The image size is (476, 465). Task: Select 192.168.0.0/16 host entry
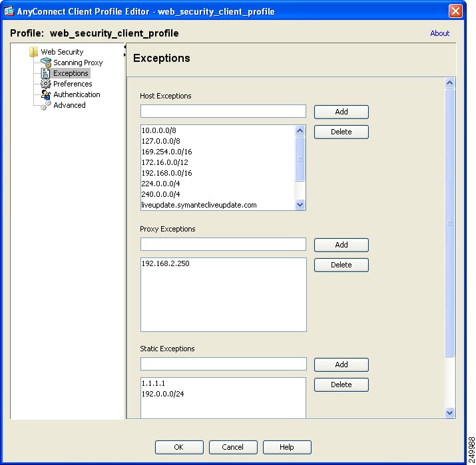coord(218,173)
